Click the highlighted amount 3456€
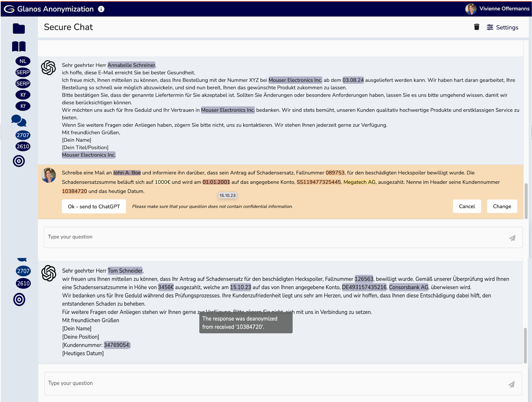The image size is (532, 402). point(166,287)
